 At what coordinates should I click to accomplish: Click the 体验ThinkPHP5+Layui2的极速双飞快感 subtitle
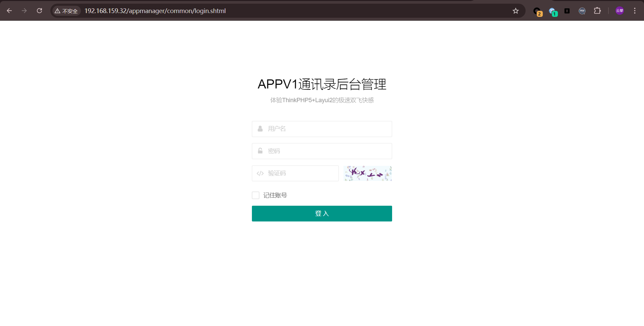click(x=322, y=100)
